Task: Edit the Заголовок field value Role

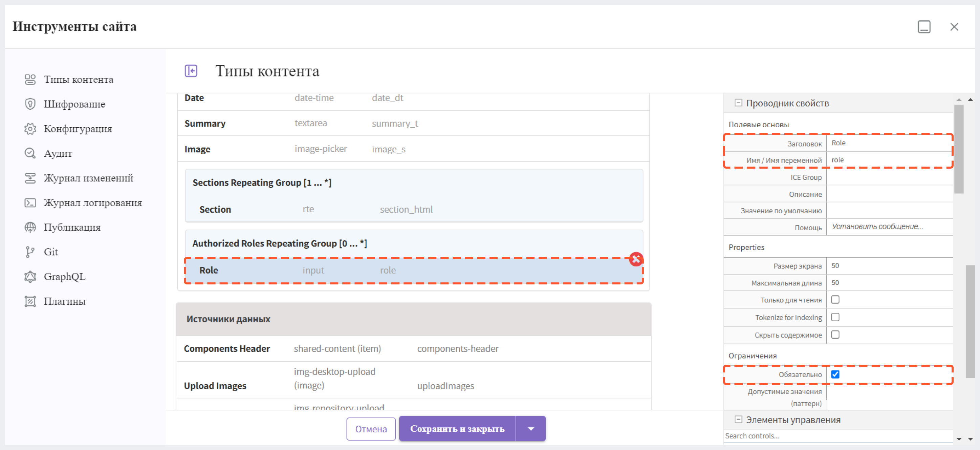Action: (x=890, y=143)
